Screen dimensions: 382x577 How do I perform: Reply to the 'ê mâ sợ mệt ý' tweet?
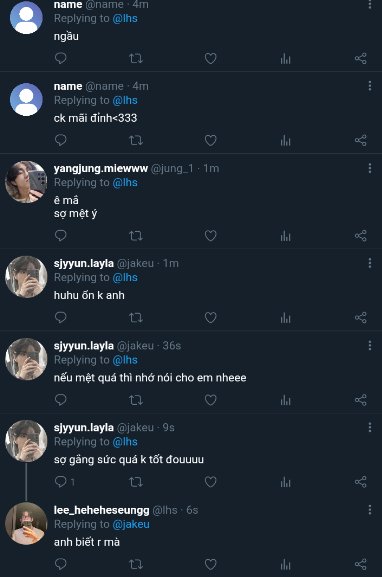pos(60,236)
